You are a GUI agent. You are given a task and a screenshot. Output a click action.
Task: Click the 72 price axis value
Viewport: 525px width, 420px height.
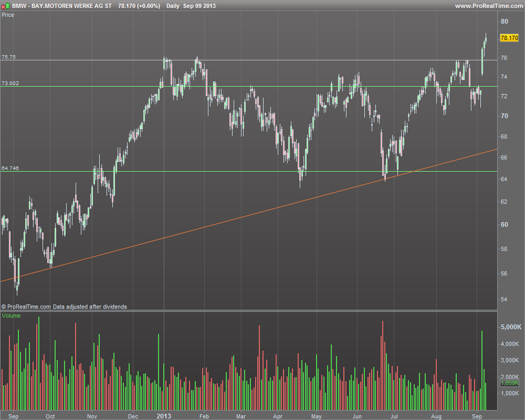pos(504,96)
